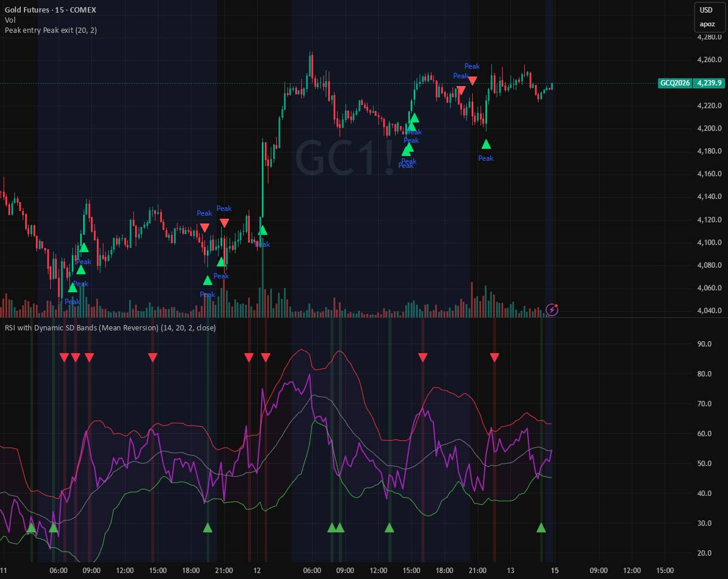Click the 4,260.0 price axis label

(x=709, y=60)
